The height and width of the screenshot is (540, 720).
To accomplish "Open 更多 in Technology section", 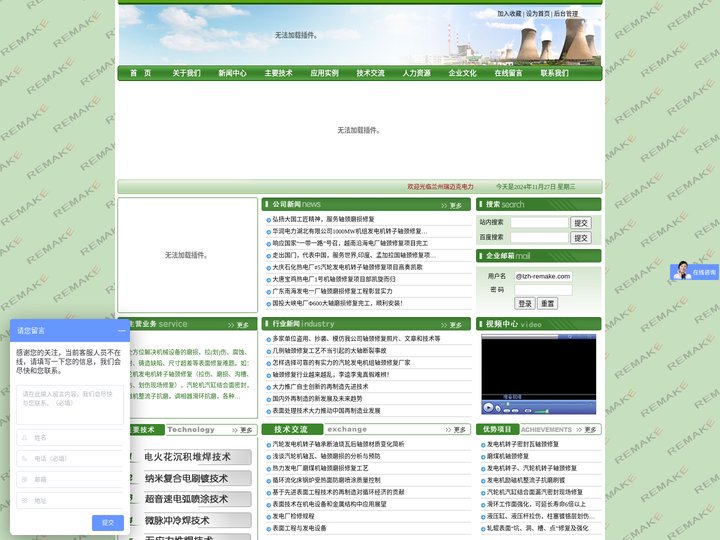I will [242, 430].
